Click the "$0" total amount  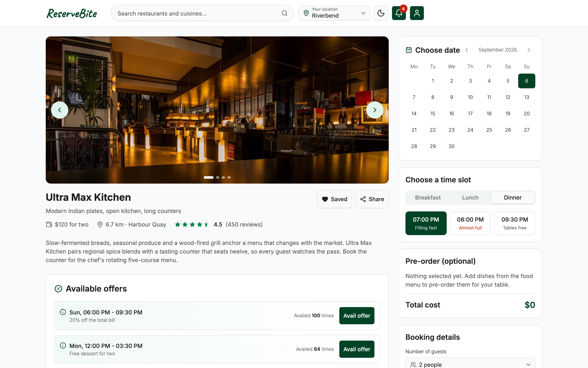click(530, 305)
